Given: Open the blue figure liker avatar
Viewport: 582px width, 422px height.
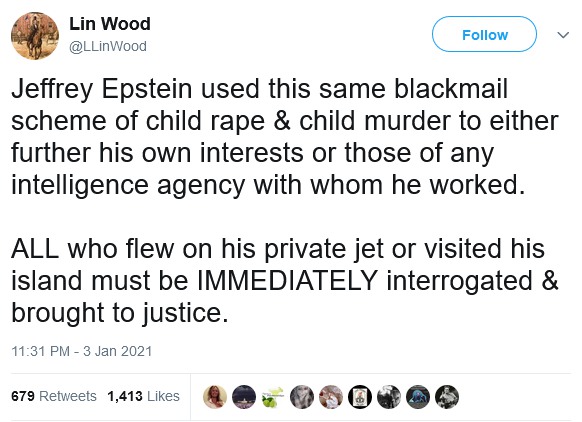Looking at the screenshot, I should click(x=418, y=397).
